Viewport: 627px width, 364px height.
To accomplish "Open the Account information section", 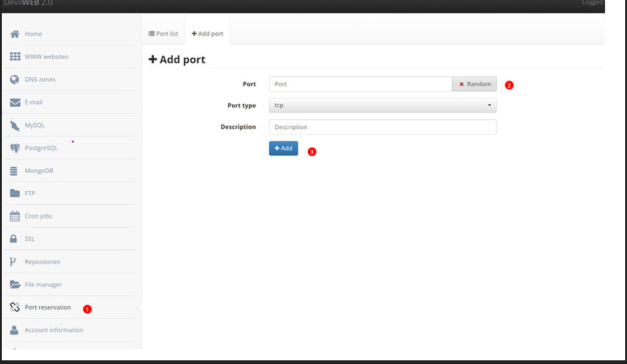I will pyautogui.click(x=54, y=330).
